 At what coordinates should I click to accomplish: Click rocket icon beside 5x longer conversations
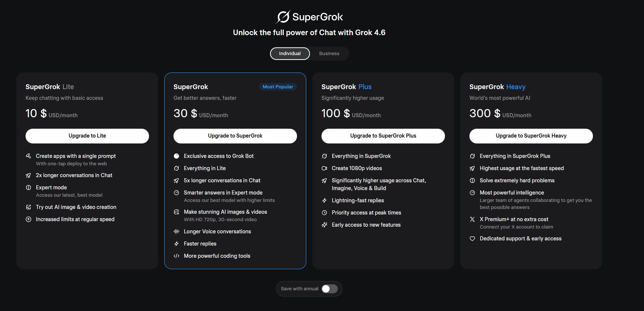pos(176,180)
